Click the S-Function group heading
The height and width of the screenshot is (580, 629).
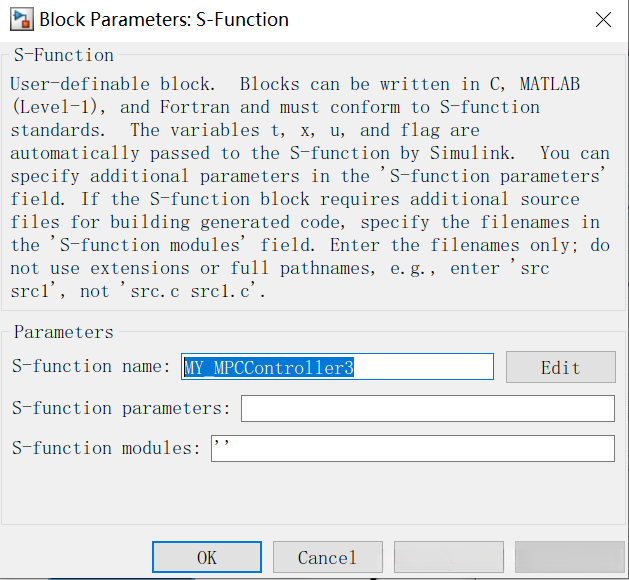click(63, 55)
